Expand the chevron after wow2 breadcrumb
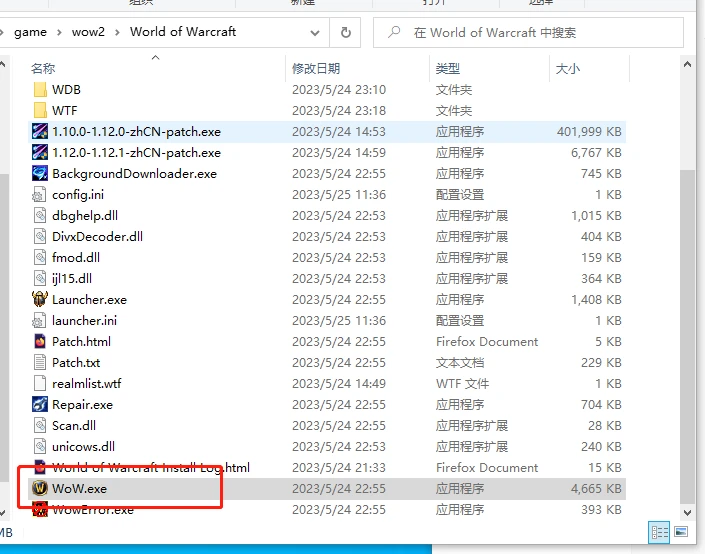Viewport: 705px width, 554px height. coord(117,32)
